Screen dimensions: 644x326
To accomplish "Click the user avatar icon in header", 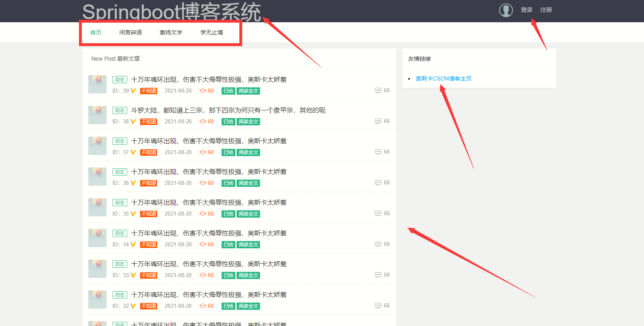I will coord(506,10).
